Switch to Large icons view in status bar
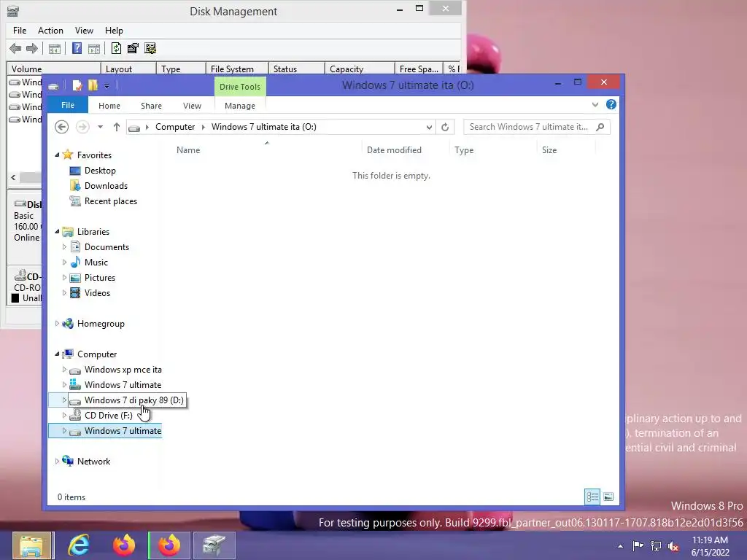 608,497
